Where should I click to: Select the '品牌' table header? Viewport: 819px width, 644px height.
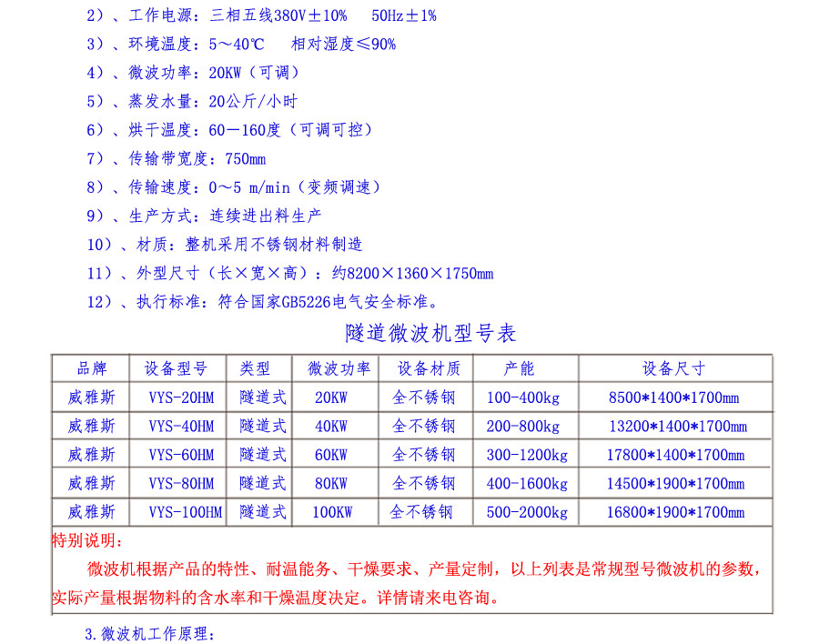pyautogui.click(x=92, y=368)
